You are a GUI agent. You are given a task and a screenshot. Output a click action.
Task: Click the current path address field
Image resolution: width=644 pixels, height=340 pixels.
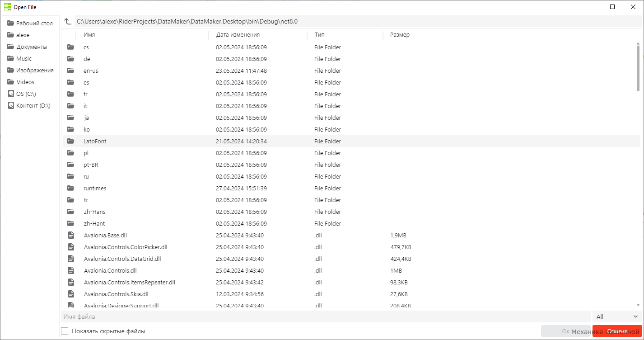[x=358, y=21]
